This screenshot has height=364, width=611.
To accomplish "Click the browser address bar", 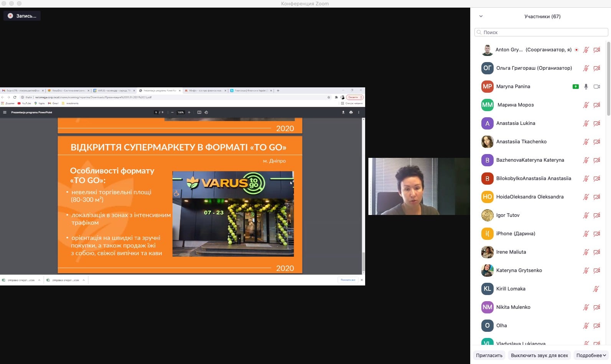I will (x=175, y=97).
